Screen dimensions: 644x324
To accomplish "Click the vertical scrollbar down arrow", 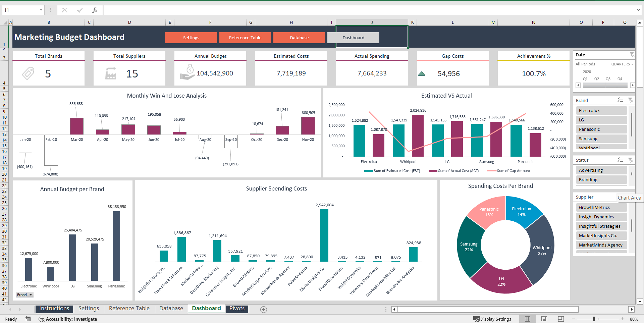I will click(640, 301).
